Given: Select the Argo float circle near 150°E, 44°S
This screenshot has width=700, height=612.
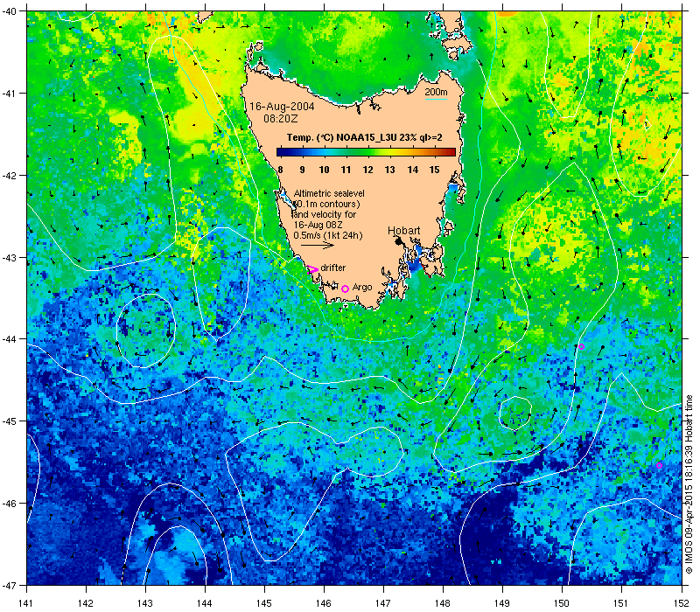Looking at the screenshot, I should pos(581,346).
